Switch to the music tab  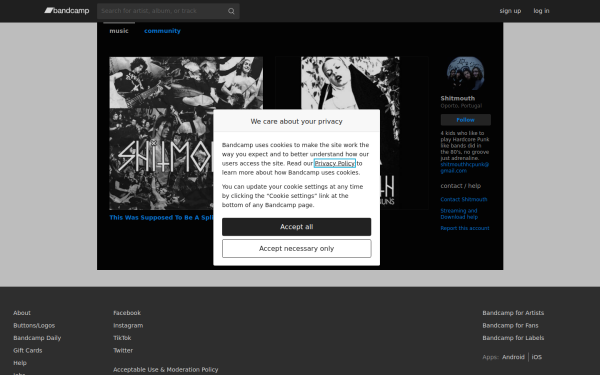pos(119,31)
